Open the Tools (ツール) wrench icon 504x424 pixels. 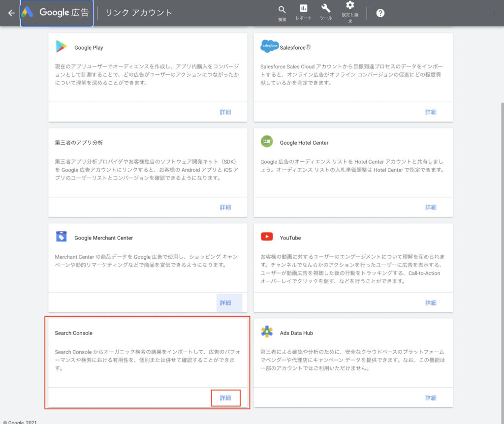pos(326,11)
